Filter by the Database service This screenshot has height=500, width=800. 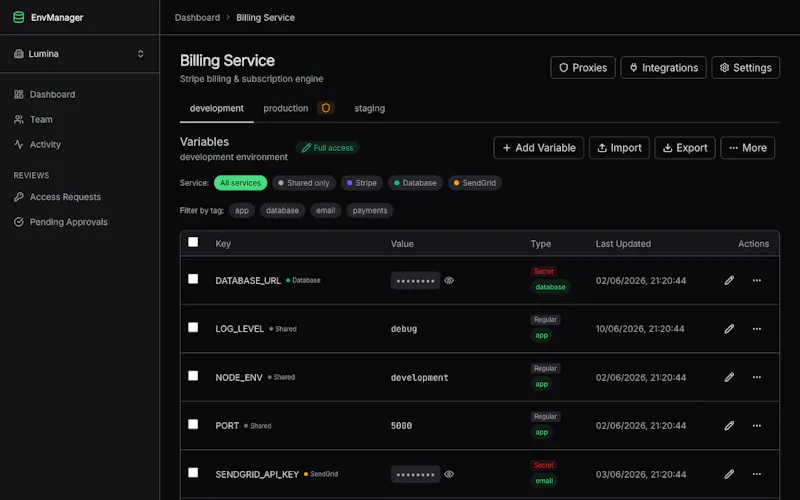(415, 183)
